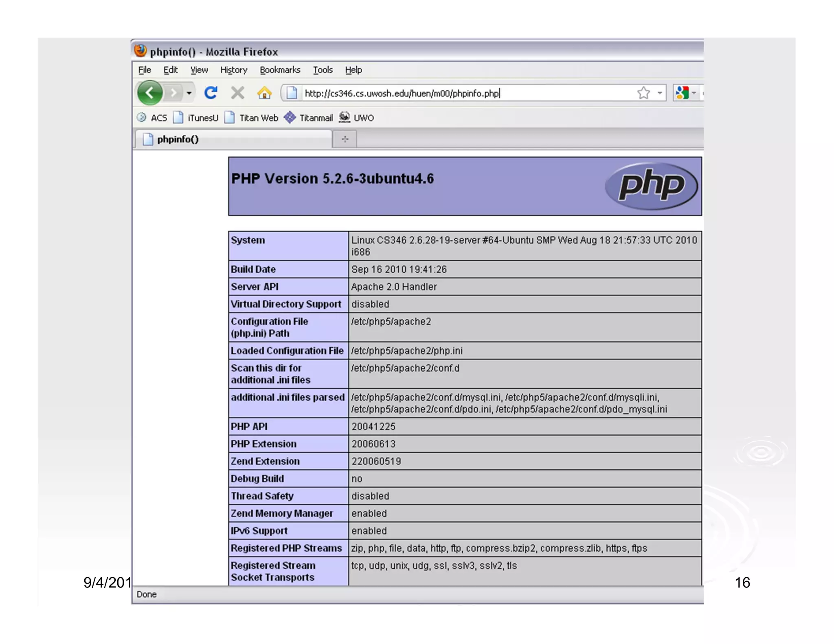Click the Debug Build label
The width and height of the screenshot is (834, 644).
(x=257, y=479)
